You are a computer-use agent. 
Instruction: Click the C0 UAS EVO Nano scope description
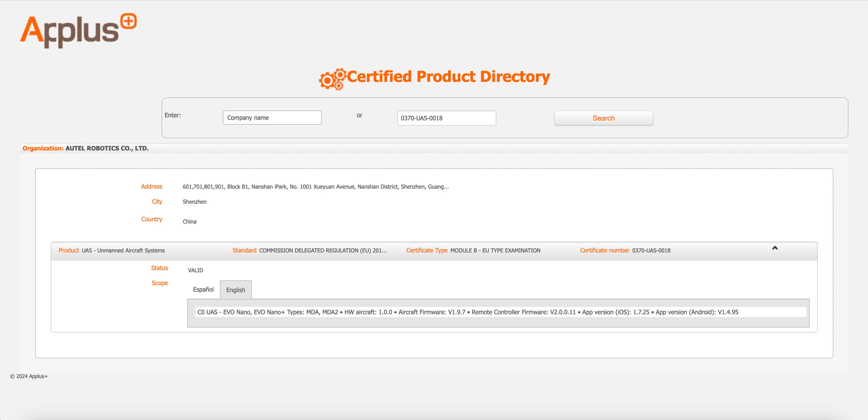(x=468, y=312)
